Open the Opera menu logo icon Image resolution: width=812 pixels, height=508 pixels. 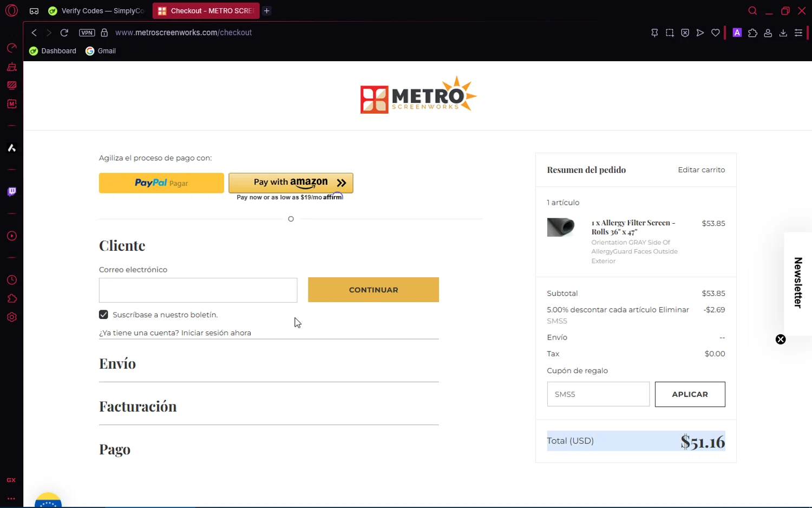11,10
